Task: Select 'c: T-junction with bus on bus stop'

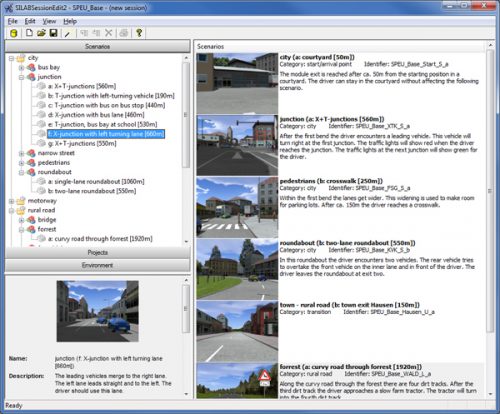Action: 106,105
